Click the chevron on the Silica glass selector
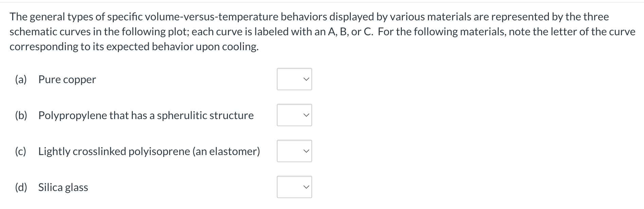644x209 pixels. [306, 187]
